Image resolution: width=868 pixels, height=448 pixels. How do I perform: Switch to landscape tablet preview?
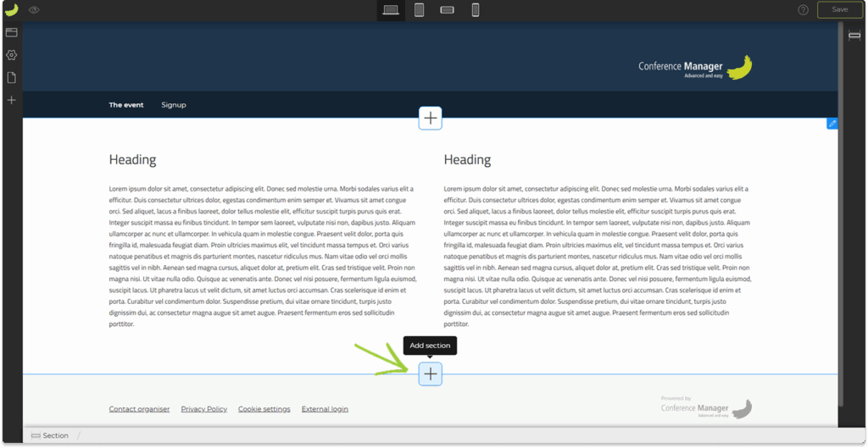[448, 10]
